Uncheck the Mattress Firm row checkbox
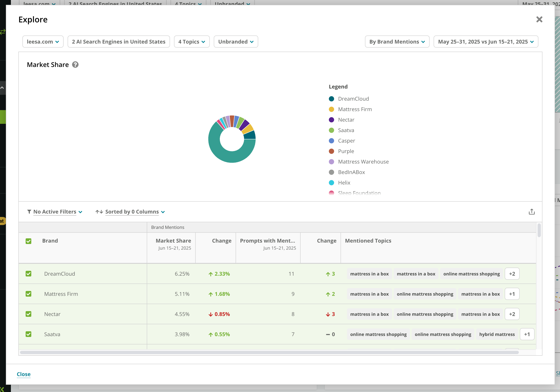 (28, 294)
